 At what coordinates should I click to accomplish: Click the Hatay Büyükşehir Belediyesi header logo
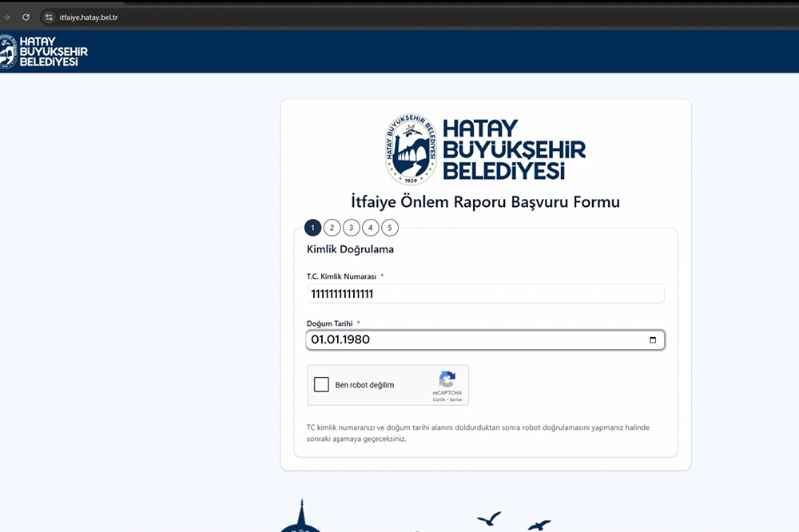44,51
